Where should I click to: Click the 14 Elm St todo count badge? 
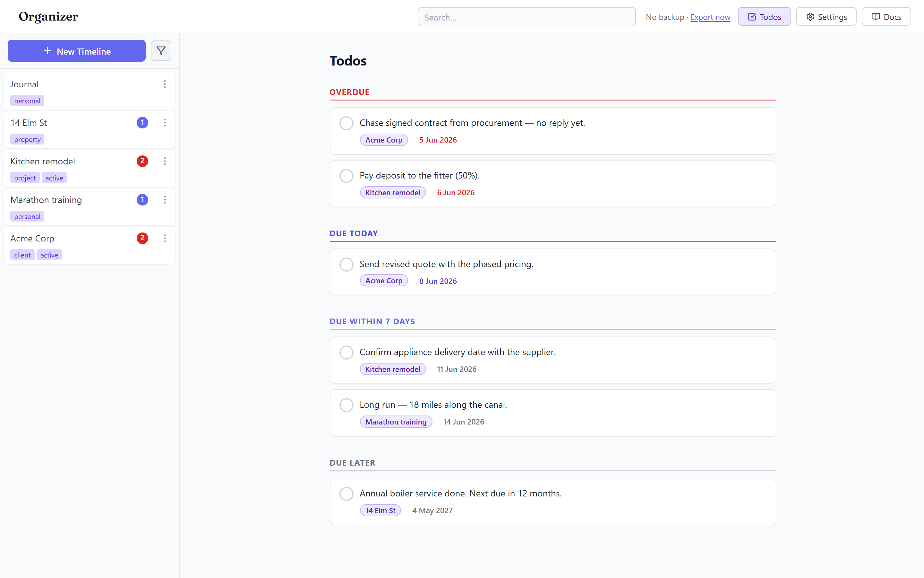(142, 123)
